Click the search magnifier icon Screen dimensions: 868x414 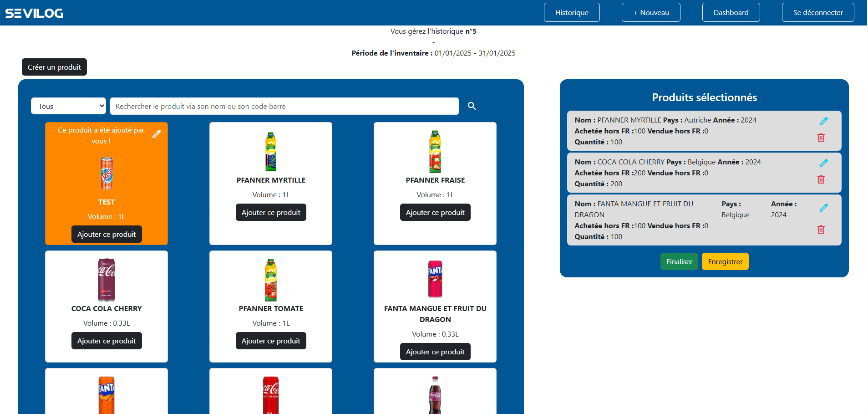pyautogui.click(x=472, y=106)
